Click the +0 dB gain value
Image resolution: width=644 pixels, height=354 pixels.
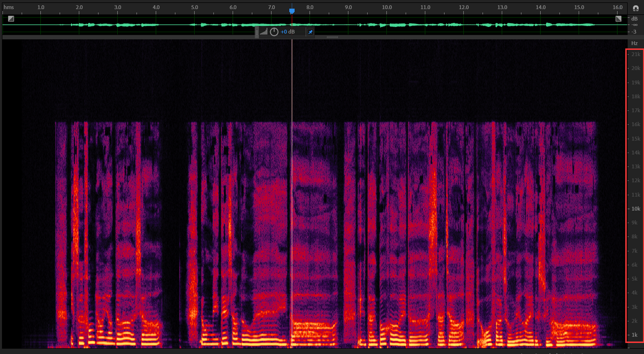tap(288, 32)
